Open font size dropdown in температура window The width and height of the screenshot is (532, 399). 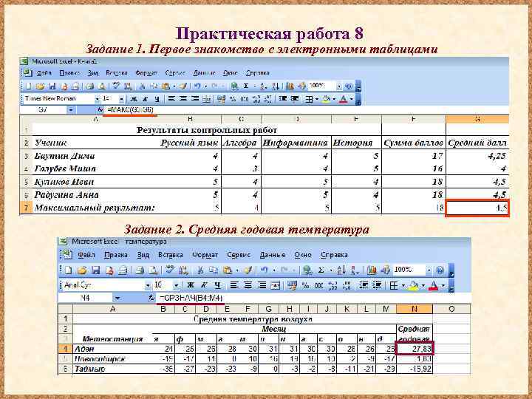(x=176, y=286)
